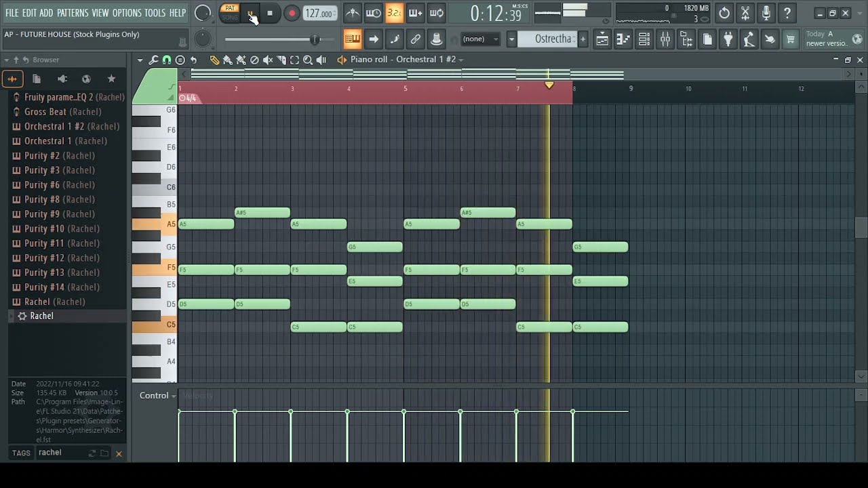Open the pattern selector dropdown arrow
Image resolution: width=868 pixels, height=488 pixels.
pyautogui.click(x=511, y=39)
